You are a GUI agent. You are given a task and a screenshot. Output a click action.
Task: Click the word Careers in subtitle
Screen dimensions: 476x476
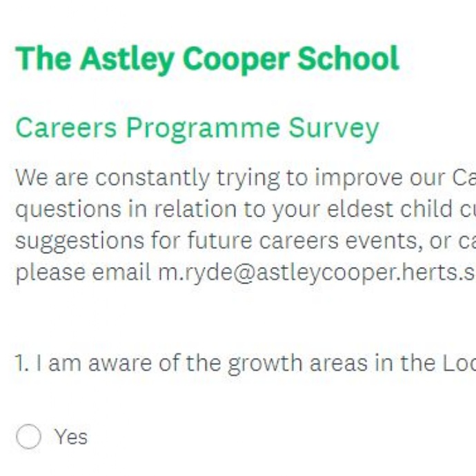(66, 128)
